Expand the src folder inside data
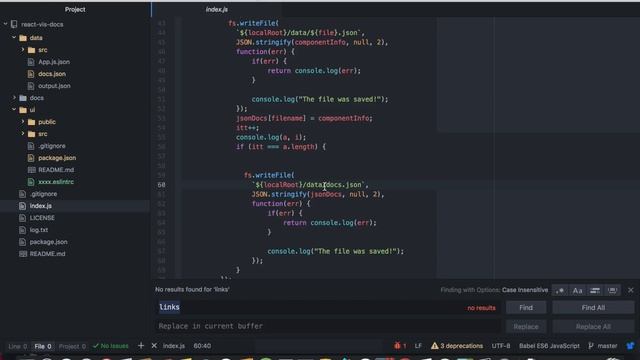Image resolution: width=640 pixels, height=360 pixels. click(23, 50)
